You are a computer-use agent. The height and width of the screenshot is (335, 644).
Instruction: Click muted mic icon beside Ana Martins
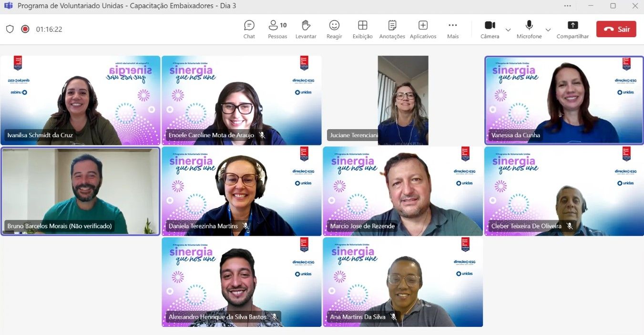point(393,317)
